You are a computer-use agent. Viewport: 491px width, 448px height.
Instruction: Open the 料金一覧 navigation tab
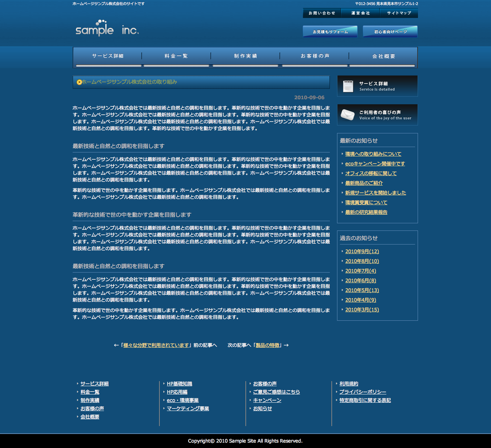pos(176,56)
